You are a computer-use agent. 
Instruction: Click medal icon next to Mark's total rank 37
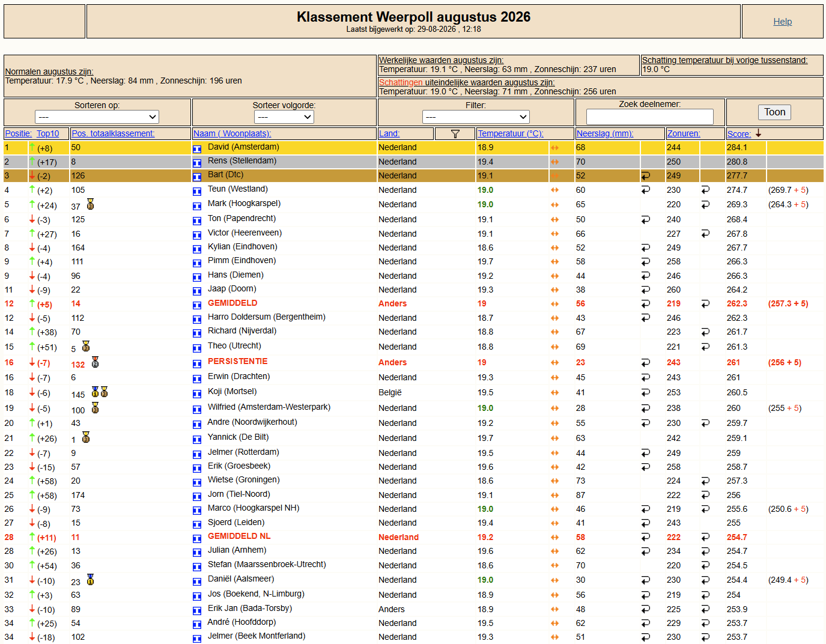pyautogui.click(x=90, y=204)
